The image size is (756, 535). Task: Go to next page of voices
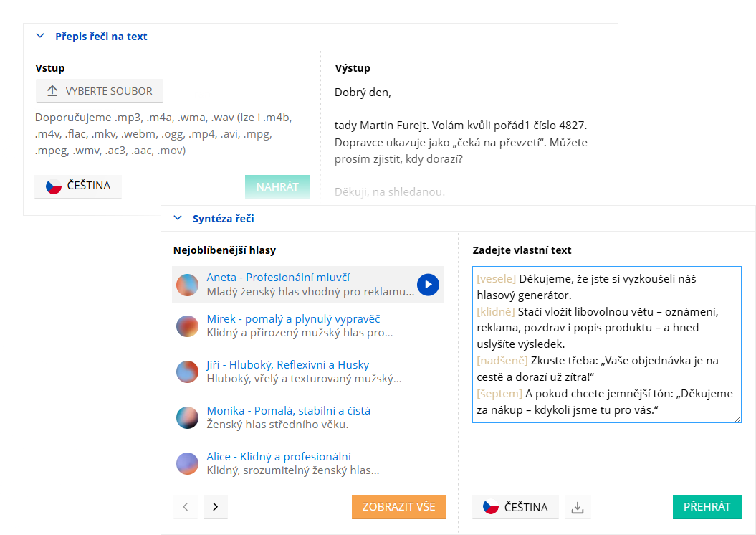coord(216,507)
